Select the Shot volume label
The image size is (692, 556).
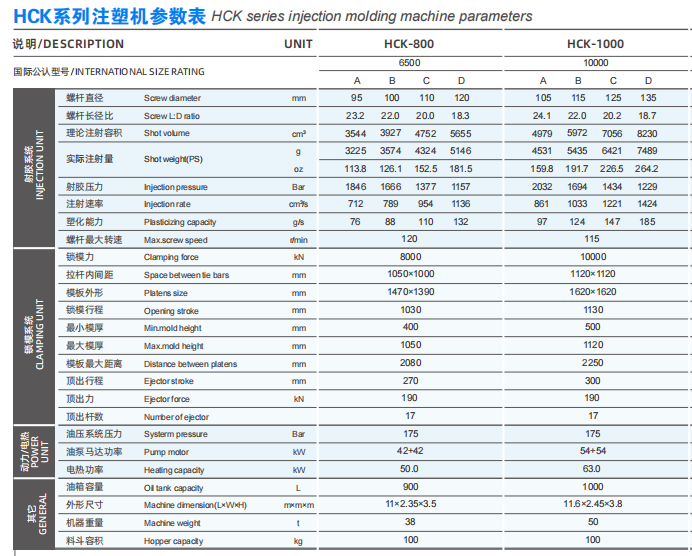pyautogui.click(x=166, y=133)
